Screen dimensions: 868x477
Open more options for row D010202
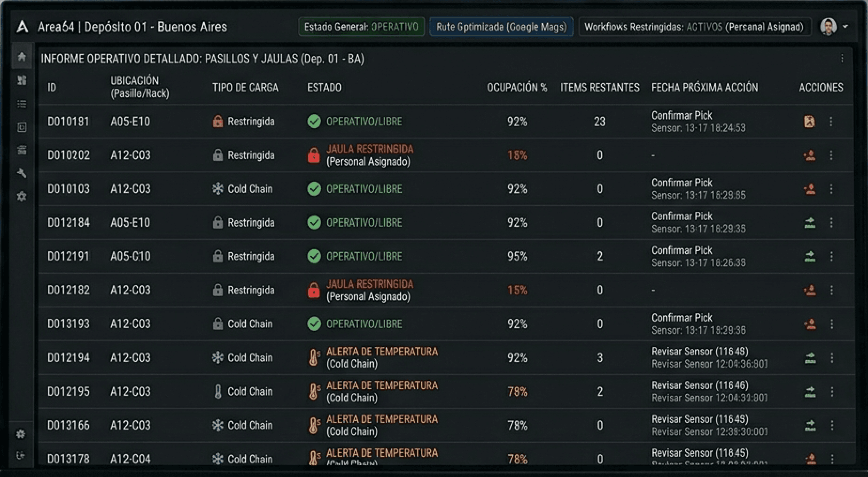[x=831, y=155]
